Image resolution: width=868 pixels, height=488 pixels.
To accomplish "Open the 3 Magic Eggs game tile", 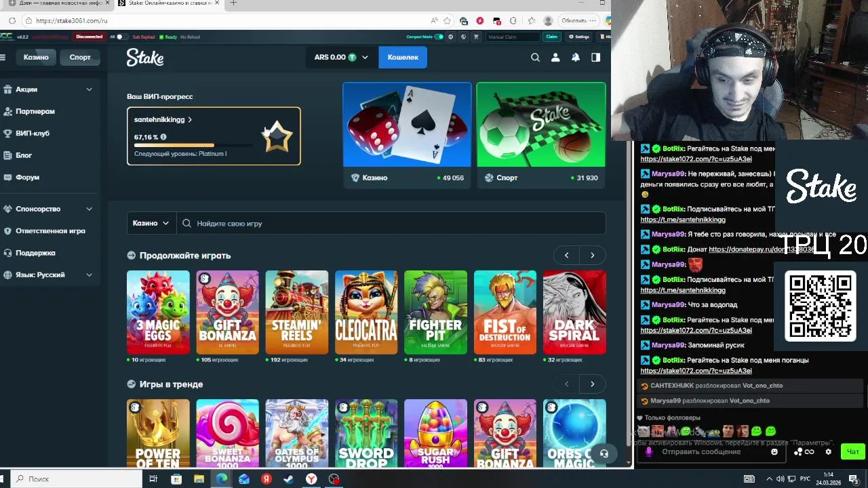I will click(158, 312).
